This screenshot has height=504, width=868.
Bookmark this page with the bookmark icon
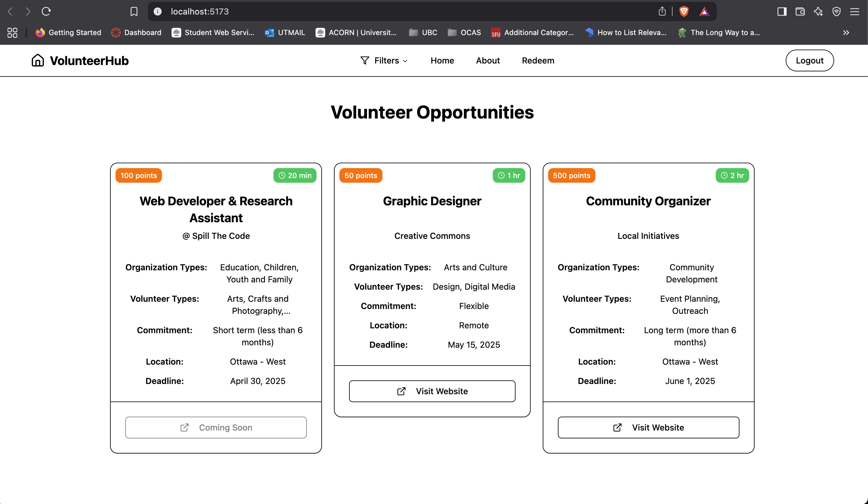point(134,11)
